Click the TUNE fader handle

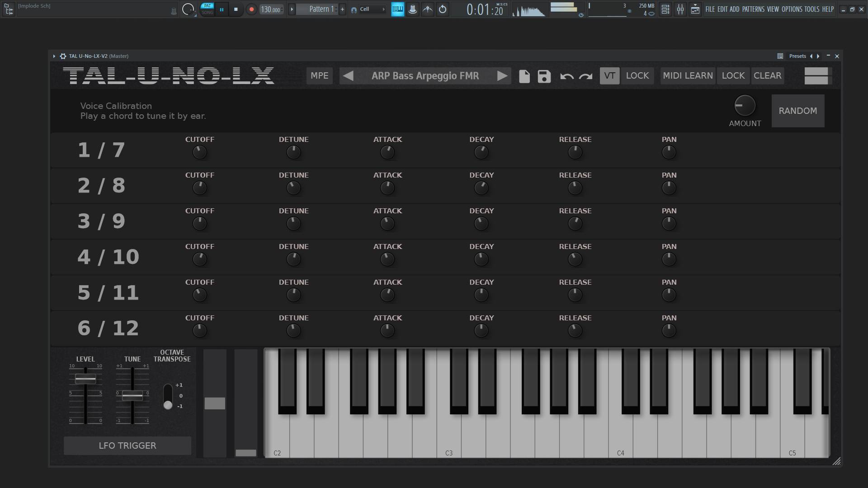(x=132, y=395)
